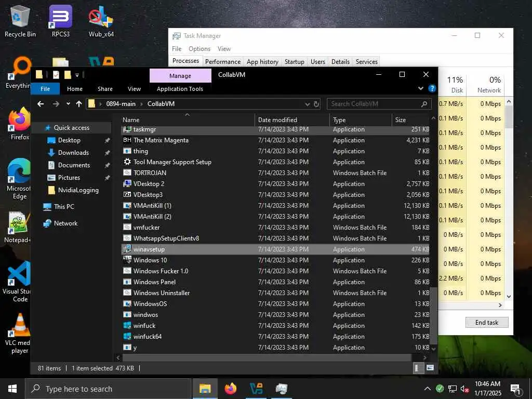Switch to Performance tab in Task Manager

[222, 62]
